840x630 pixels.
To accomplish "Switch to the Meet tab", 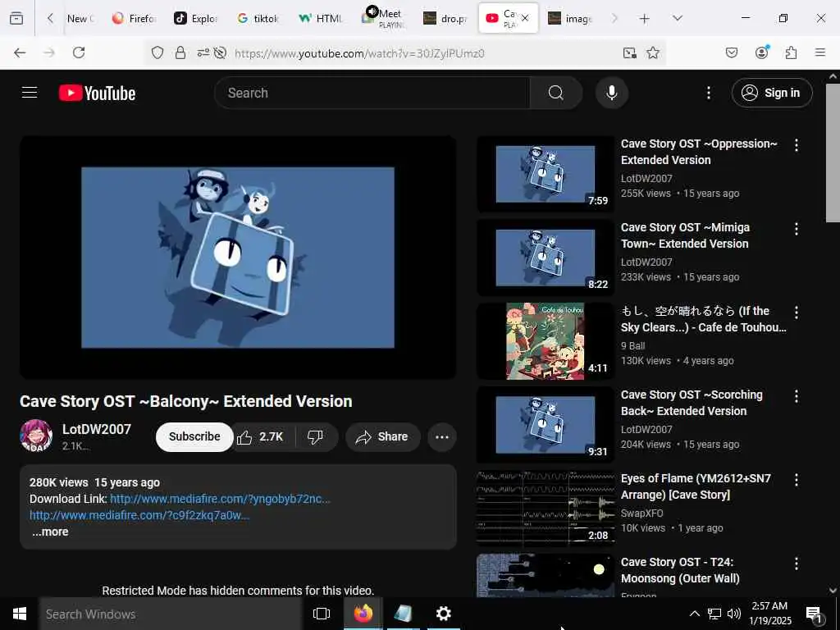I will tap(390, 18).
